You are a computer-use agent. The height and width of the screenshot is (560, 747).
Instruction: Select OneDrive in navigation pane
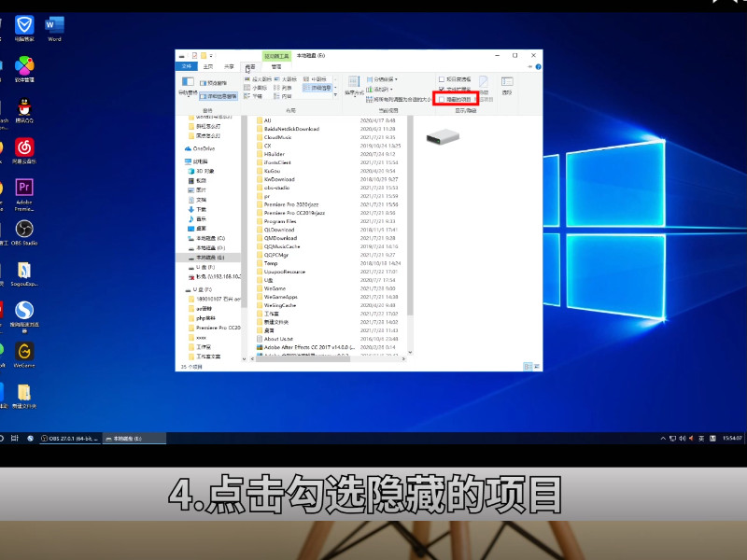pyautogui.click(x=200, y=148)
